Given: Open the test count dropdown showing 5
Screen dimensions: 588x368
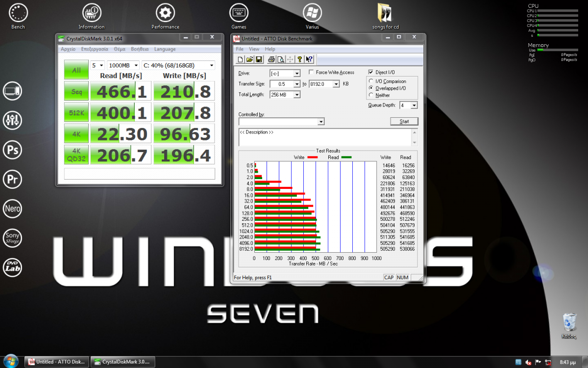Looking at the screenshot, I should (x=97, y=65).
